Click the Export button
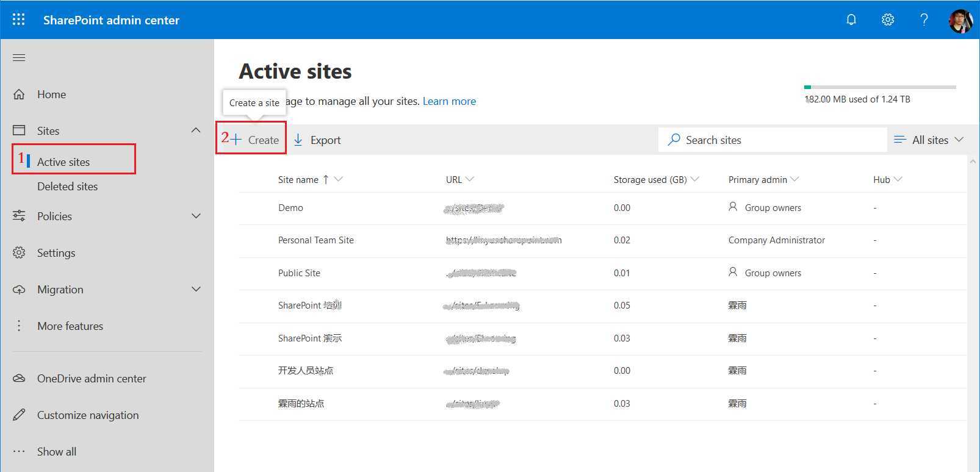This screenshot has height=472, width=980. (317, 140)
